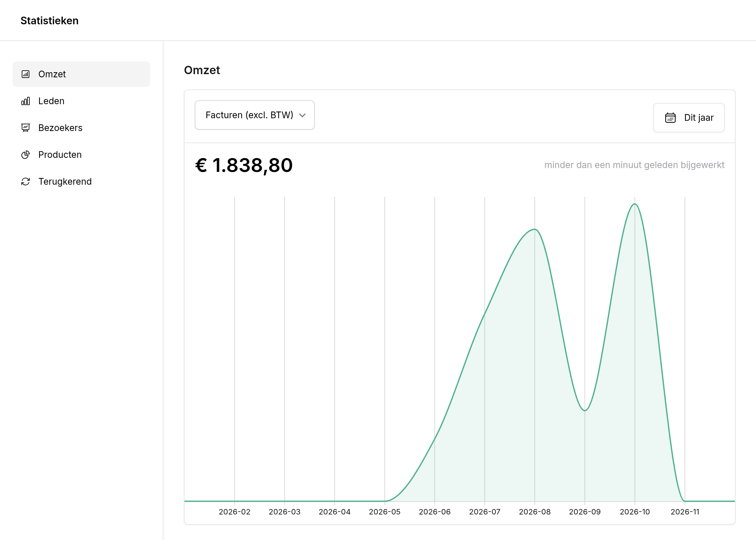756x540 pixels.
Task: Switch to the Leden statistics
Action: (81, 101)
